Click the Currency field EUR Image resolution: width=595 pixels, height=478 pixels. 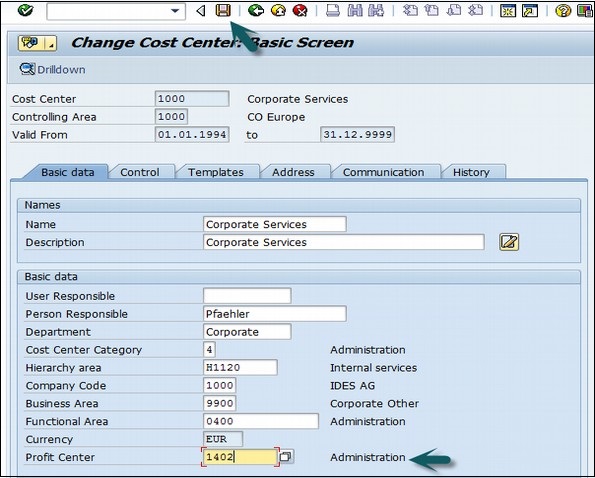[x=223, y=439]
